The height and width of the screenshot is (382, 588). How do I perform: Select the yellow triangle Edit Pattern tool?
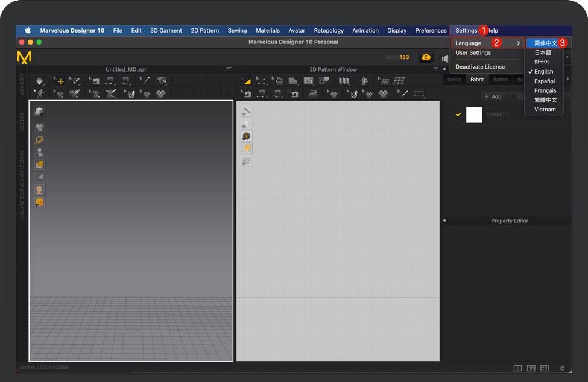(245, 81)
